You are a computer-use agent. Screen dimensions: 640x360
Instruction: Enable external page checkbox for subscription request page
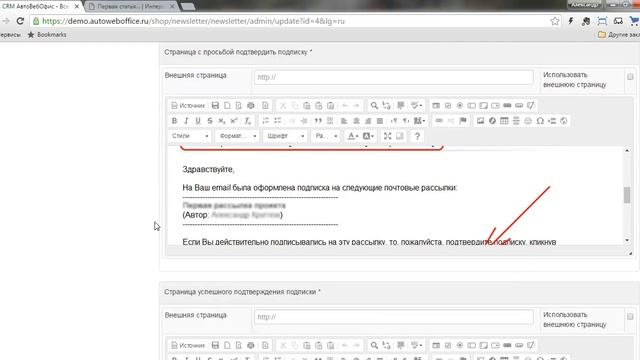click(630, 77)
